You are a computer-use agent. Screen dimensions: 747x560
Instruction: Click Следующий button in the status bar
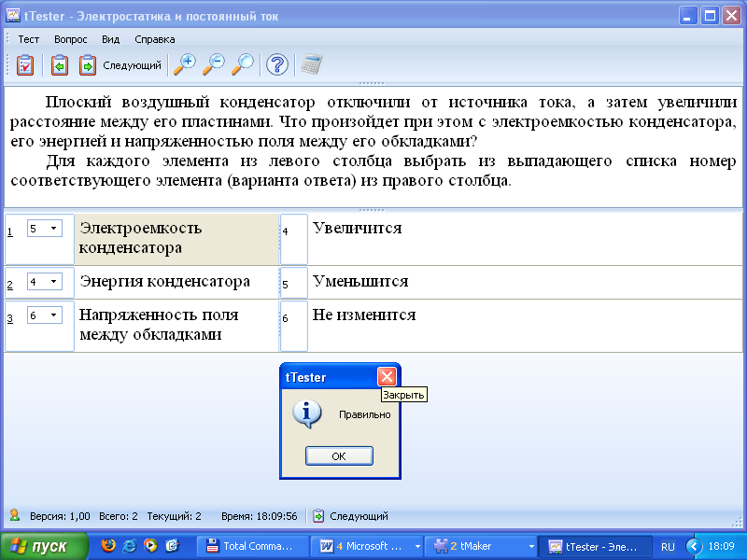(x=350, y=516)
